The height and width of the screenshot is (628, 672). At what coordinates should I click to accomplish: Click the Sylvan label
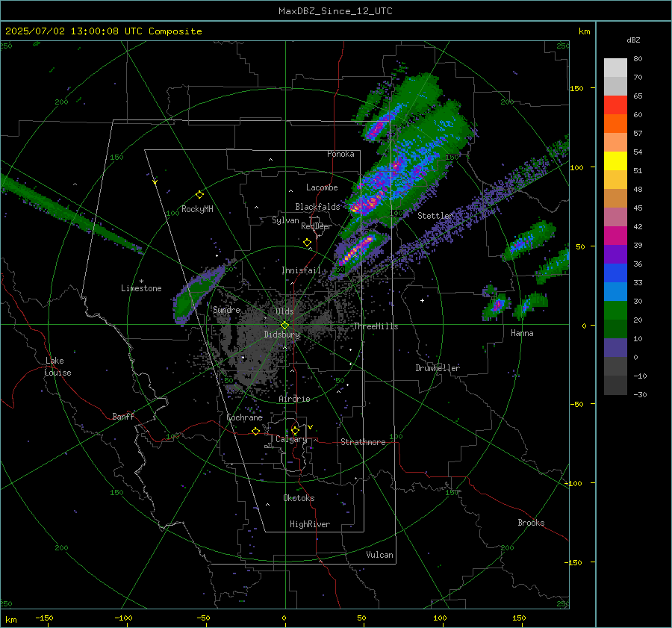285,220
